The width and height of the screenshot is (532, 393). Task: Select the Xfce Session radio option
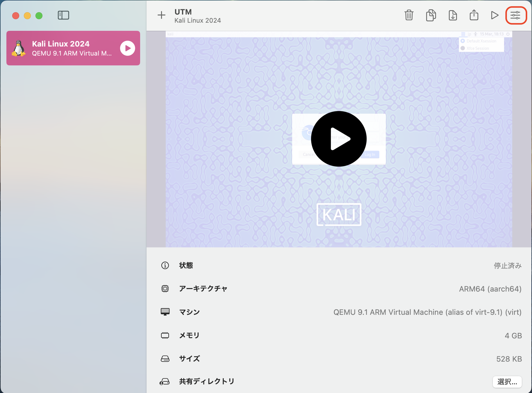tap(463, 48)
